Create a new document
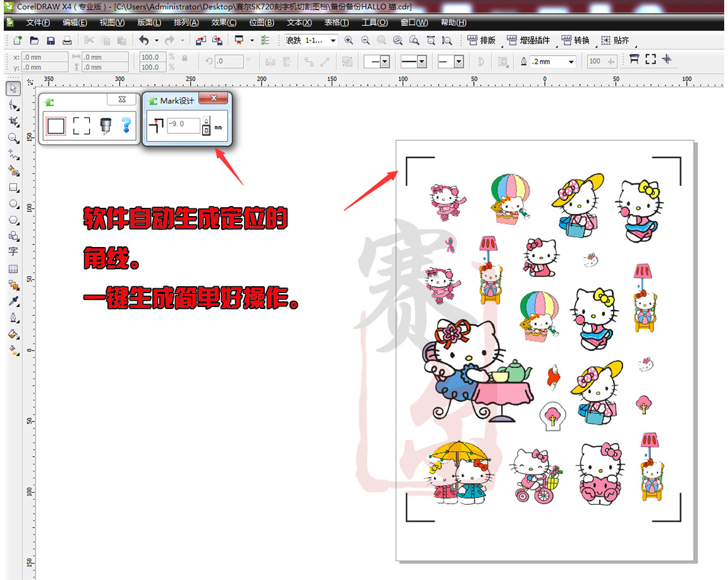The height and width of the screenshot is (580, 728). pos(18,40)
